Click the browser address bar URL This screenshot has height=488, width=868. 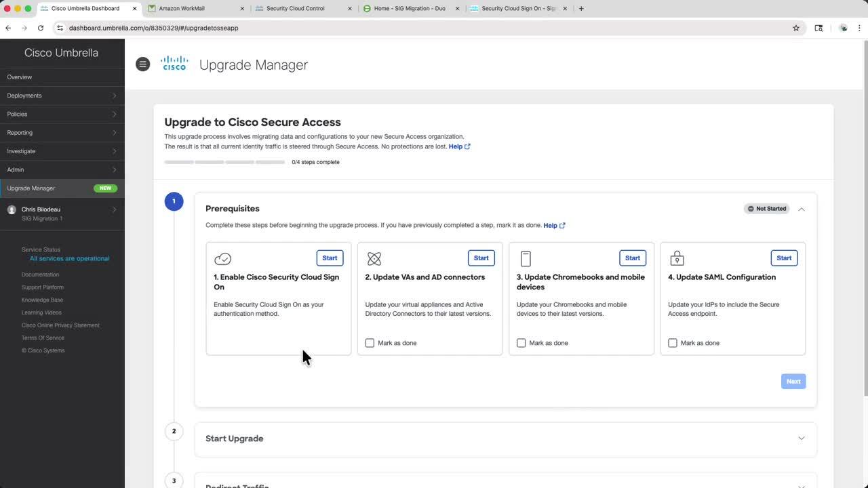153,28
